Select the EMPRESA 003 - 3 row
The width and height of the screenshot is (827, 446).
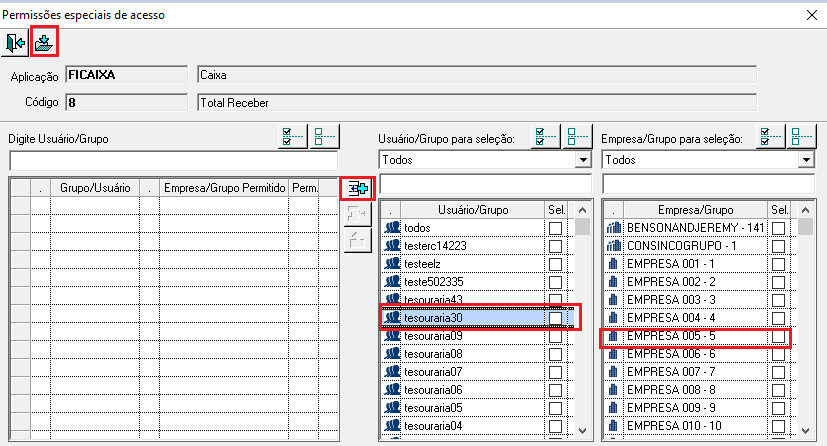click(x=700, y=299)
